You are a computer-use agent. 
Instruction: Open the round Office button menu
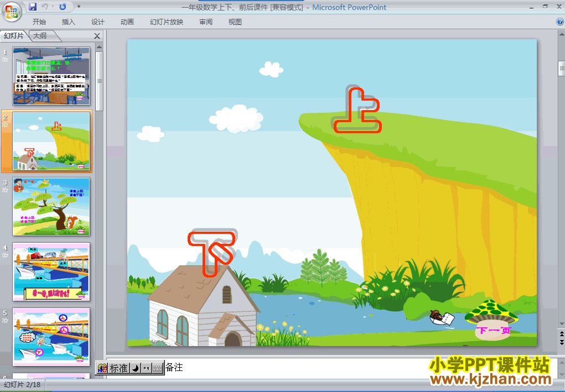tap(12, 12)
